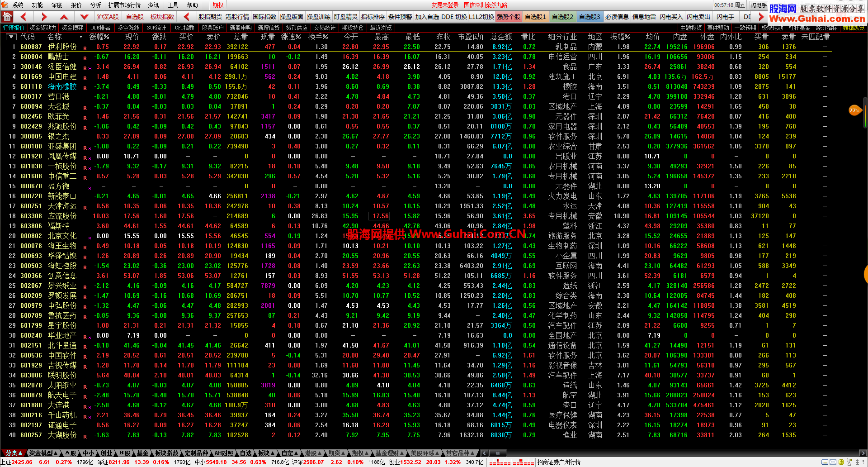868x467 pixels.
Task: Click stock code 600536
Action: point(31,356)
